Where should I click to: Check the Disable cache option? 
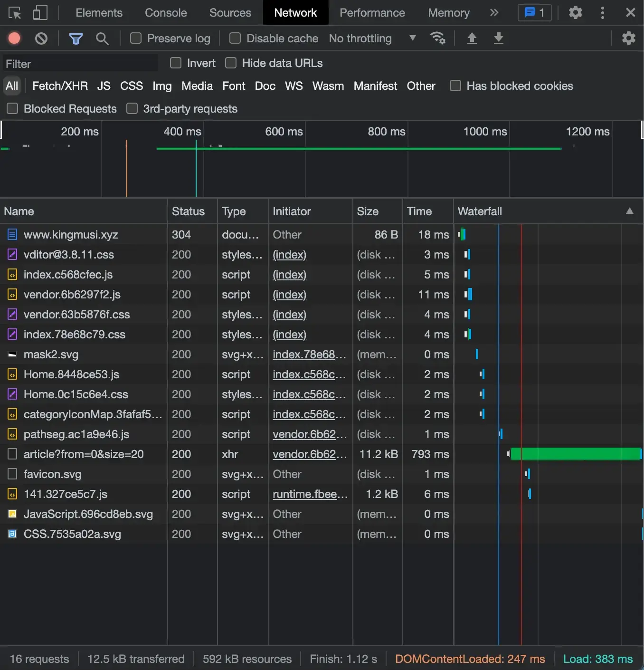[235, 38]
